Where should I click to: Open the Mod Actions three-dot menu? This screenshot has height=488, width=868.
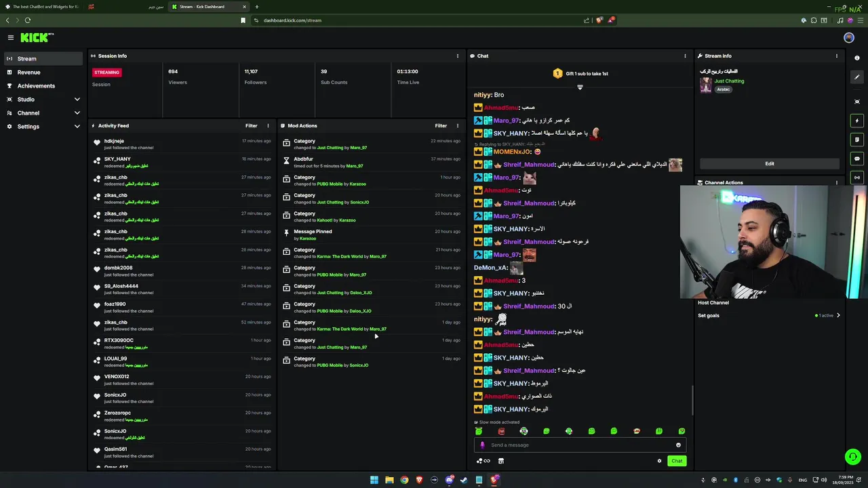[x=458, y=125]
